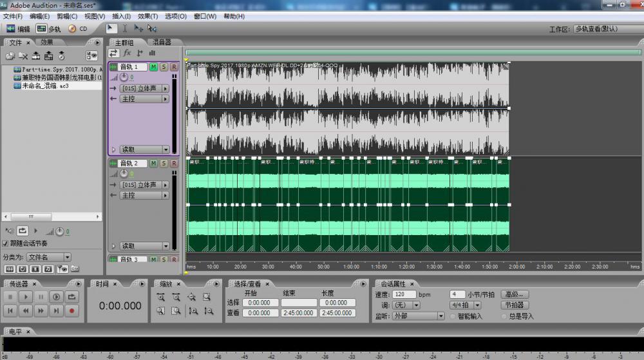Arm track 音轨 2 for record
The width and height of the screenshot is (644, 360).
click(x=174, y=164)
